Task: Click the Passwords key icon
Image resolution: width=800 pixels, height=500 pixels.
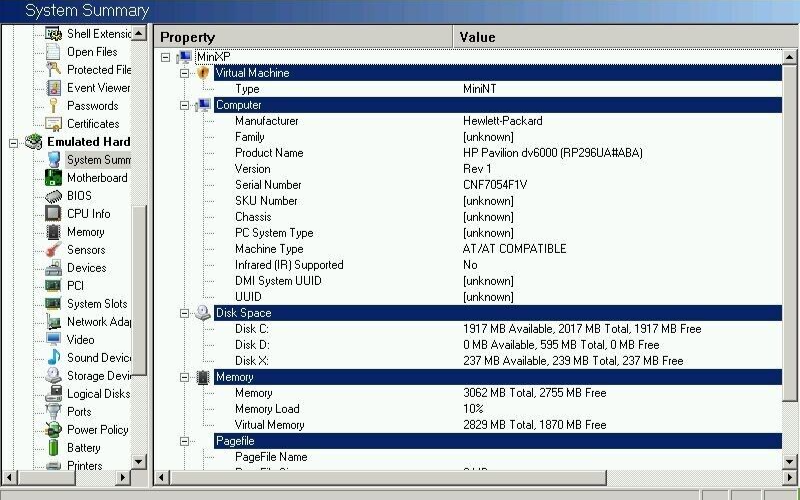Action: [x=53, y=106]
